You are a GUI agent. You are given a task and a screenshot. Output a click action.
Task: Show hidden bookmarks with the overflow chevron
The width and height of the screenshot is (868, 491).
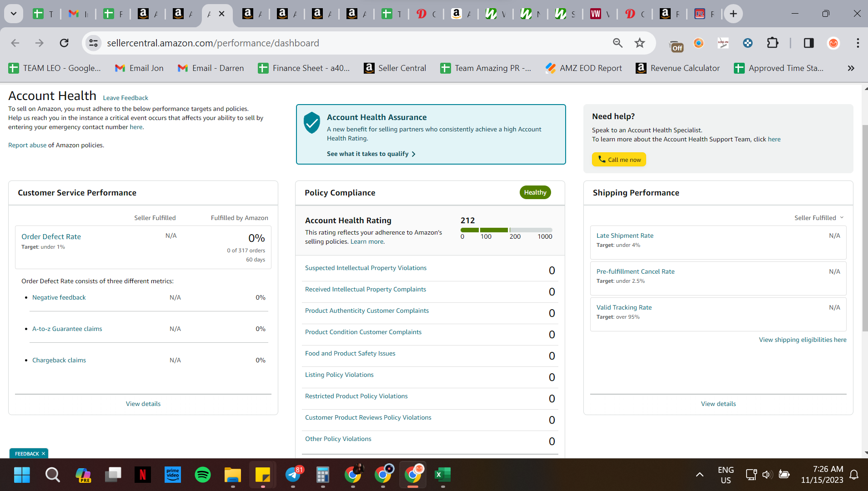851,68
